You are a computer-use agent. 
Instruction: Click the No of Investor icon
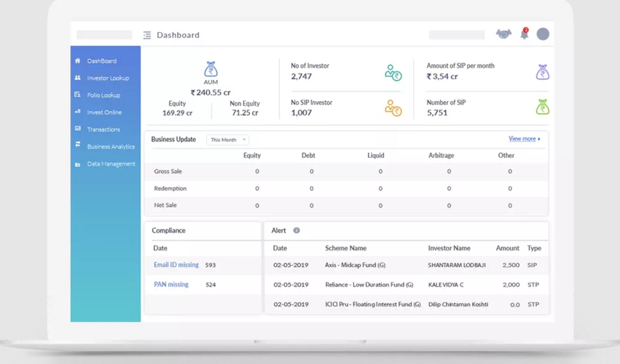point(393,73)
